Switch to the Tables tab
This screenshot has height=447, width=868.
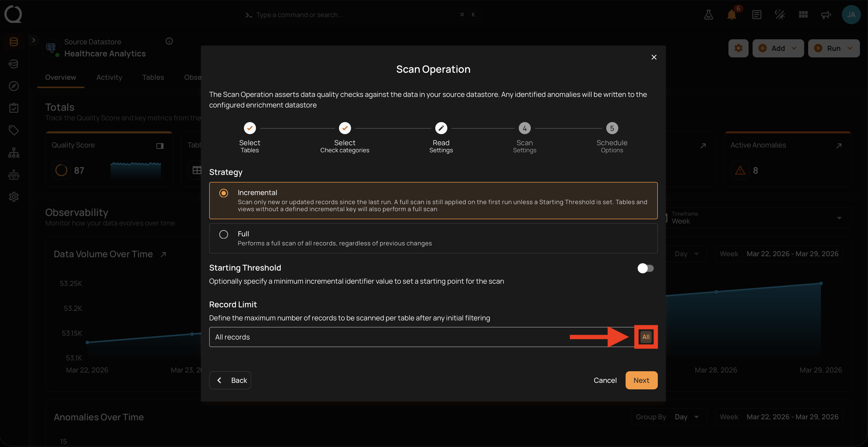coord(153,77)
